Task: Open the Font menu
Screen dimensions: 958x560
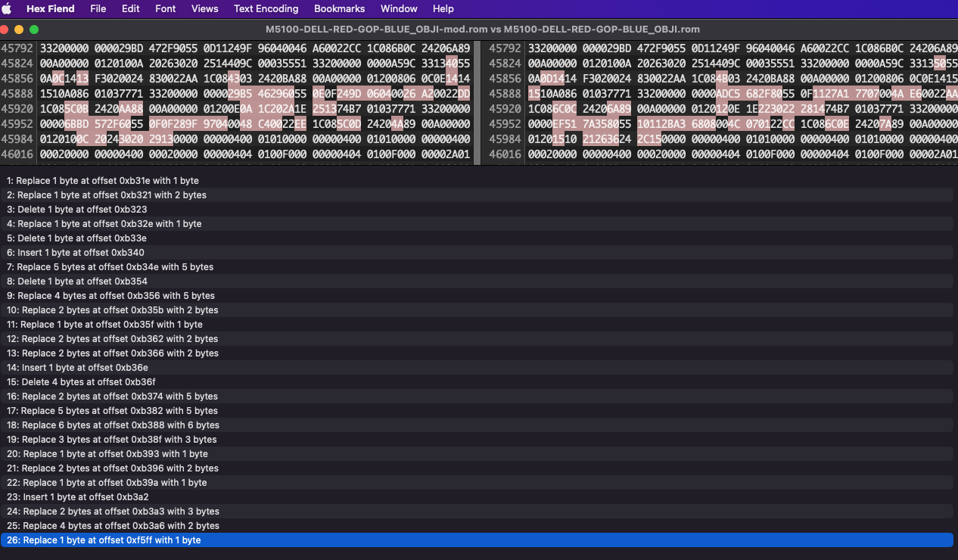Action: tap(165, 9)
